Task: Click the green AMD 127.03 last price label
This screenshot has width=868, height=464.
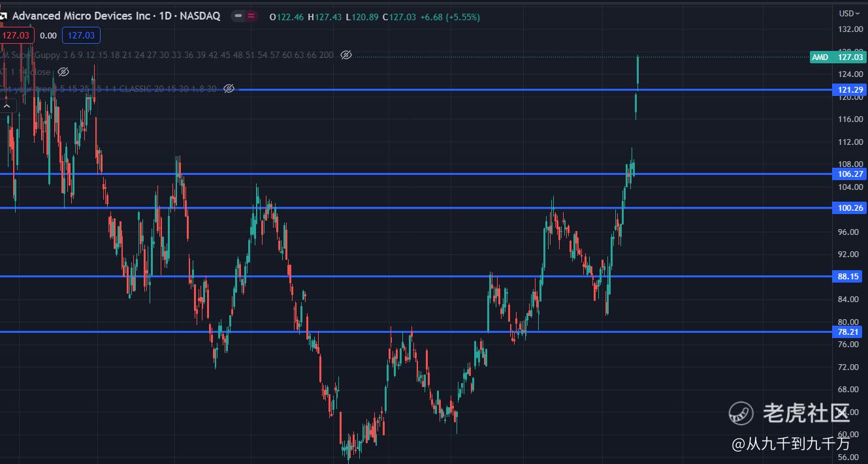Action: pyautogui.click(x=837, y=57)
